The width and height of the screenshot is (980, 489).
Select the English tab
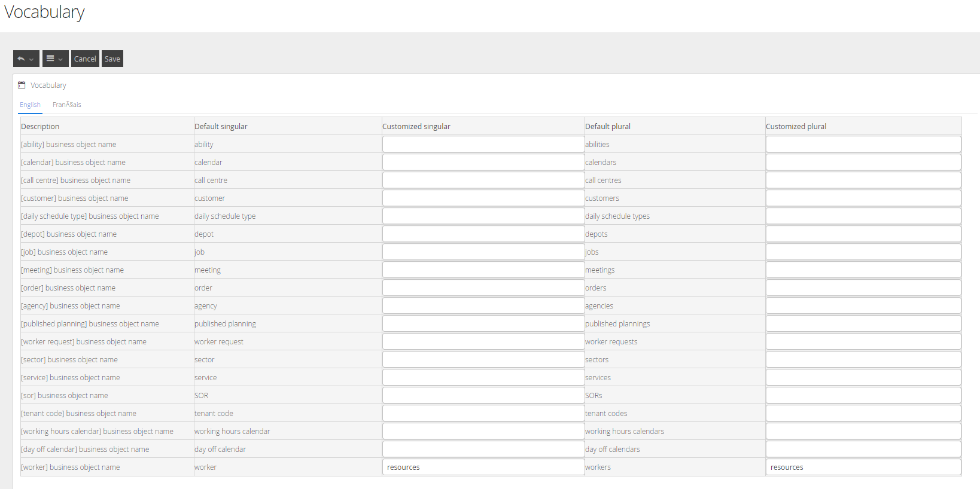click(30, 105)
